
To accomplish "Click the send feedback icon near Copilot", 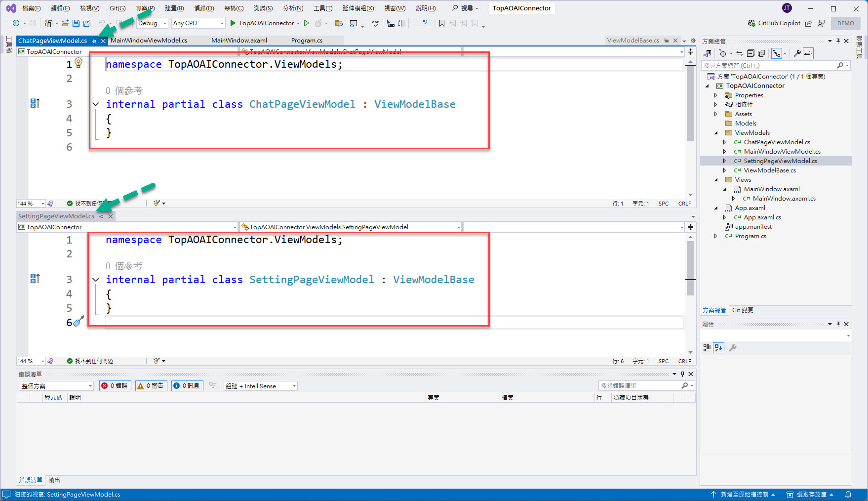I will point(821,23).
